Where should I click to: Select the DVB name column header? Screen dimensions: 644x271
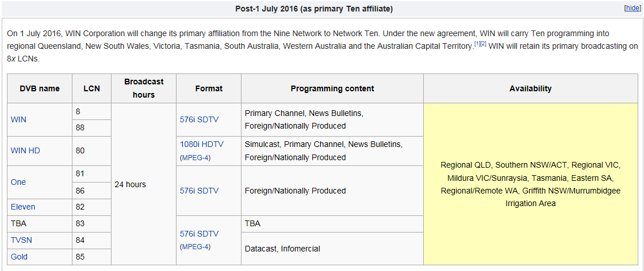click(40, 88)
